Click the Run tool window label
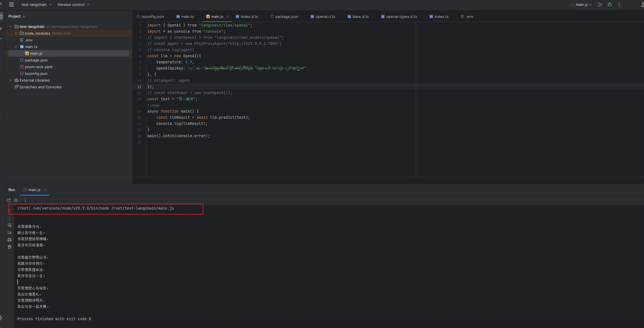644x328 pixels. click(11, 190)
